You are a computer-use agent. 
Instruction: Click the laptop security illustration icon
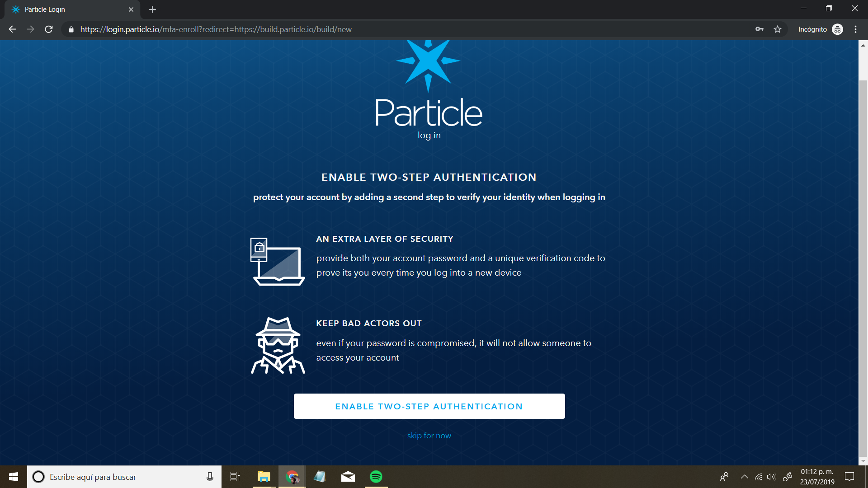(278, 262)
